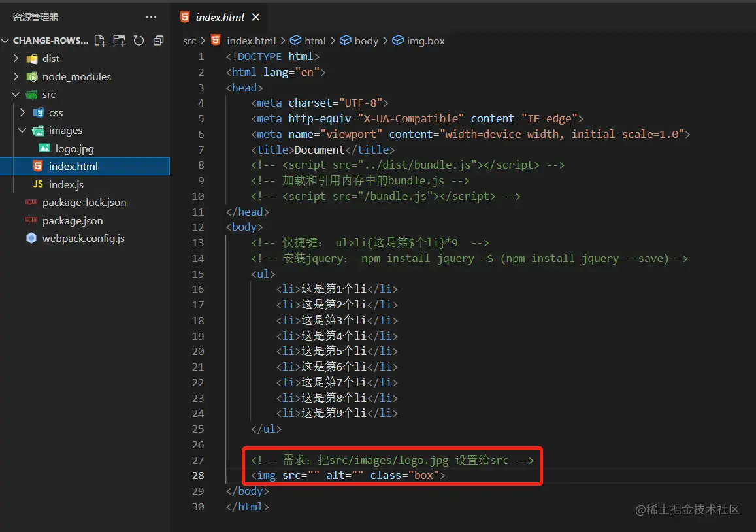The height and width of the screenshot is (532, 756).
Task: Click the npm icon beside package-lock.json
Action: click(x=31, y=202)
